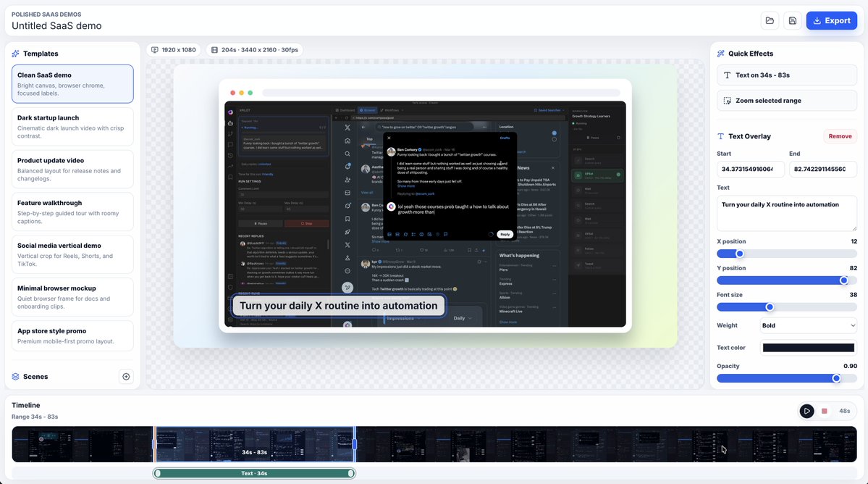The width and height of the screenshot is (868, 484).
Task: Click the Range 34s - 83s label
Action: click(x=35, y=417)
